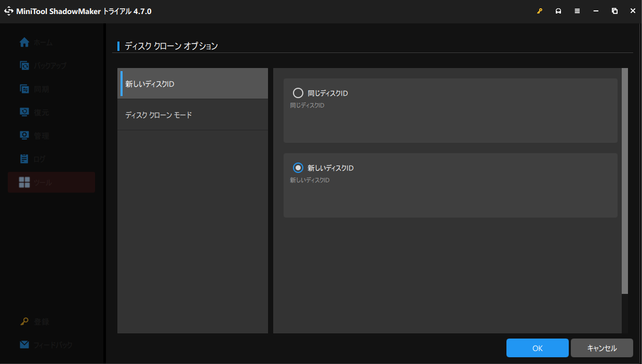The image size is (642, 364).
Task: Click the キャンセル button
Action: tap(602, 348)
